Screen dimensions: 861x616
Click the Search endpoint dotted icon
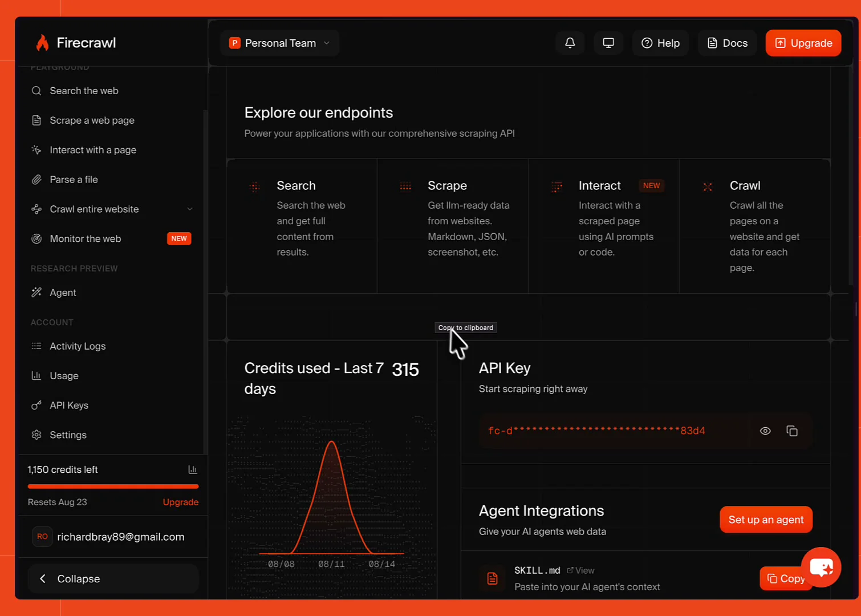(x=255, y=186)
